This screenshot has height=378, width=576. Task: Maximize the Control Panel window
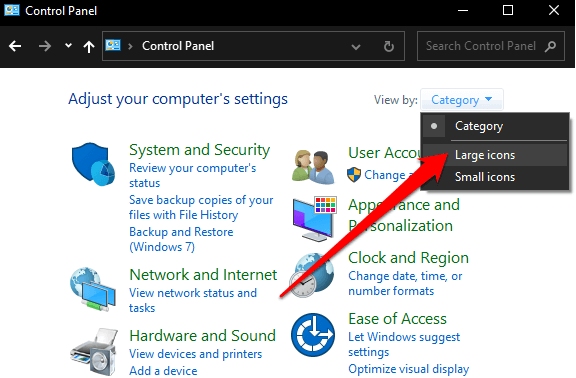pos(508,10)
